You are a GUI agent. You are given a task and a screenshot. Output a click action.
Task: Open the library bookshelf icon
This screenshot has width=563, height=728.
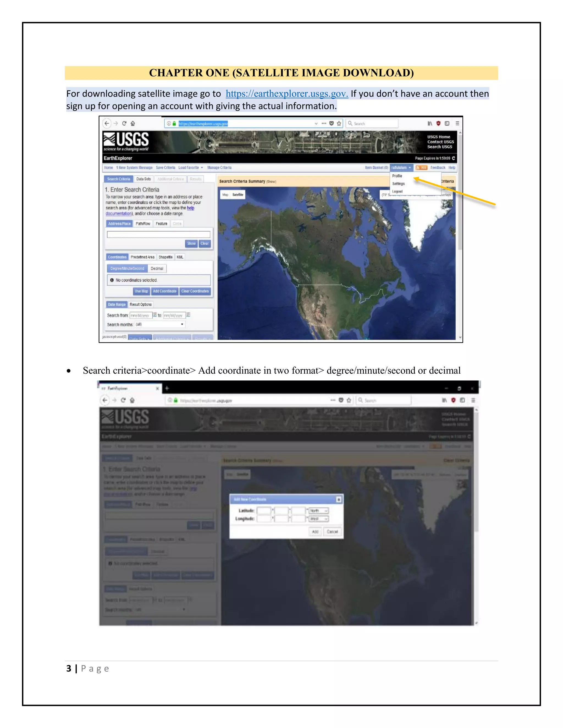[430, 123]
